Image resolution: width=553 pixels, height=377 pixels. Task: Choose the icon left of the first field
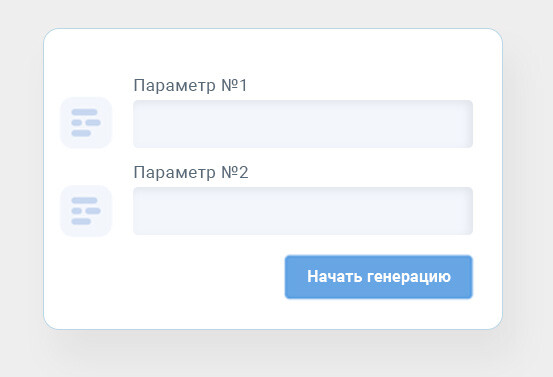pyautogui.click(x=86, y=123)
